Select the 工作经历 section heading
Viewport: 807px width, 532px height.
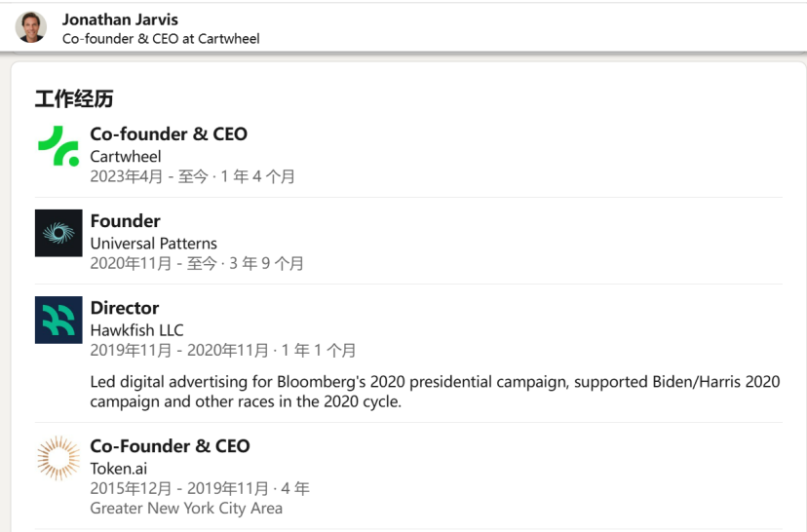pos(74,98)
